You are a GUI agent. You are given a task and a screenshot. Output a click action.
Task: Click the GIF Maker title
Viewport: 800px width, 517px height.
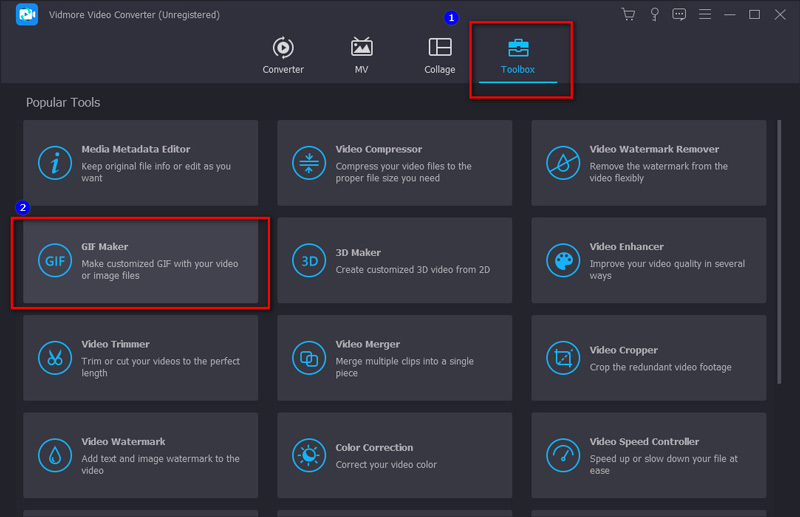point(105,247)
